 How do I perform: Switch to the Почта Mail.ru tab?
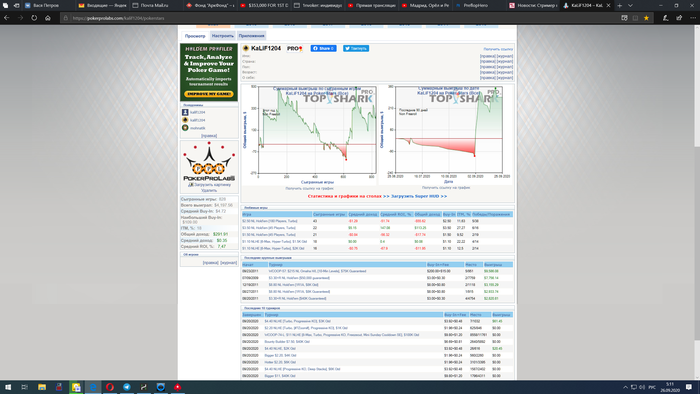tap(156, 5)
